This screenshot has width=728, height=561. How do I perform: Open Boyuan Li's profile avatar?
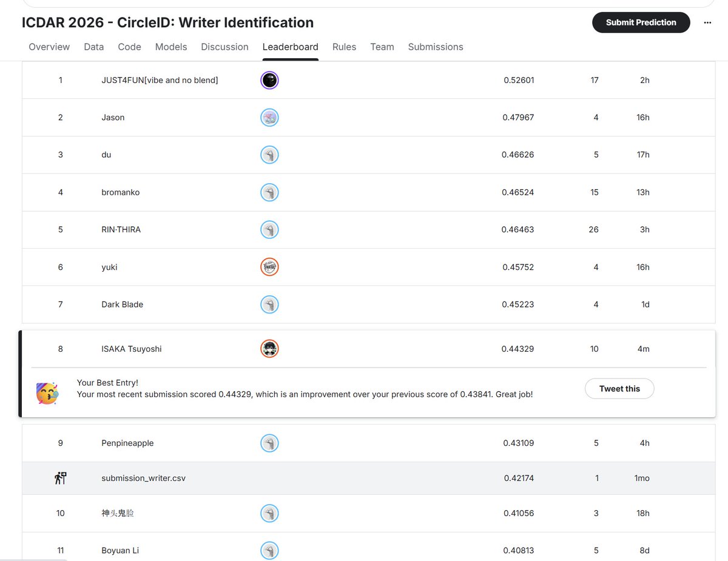[269, 551]
